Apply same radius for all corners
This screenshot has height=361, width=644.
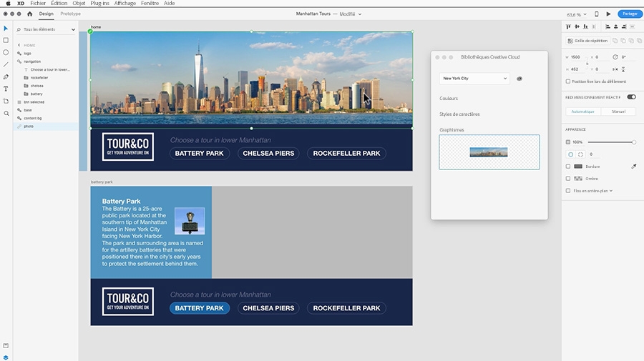coord(570,154)
